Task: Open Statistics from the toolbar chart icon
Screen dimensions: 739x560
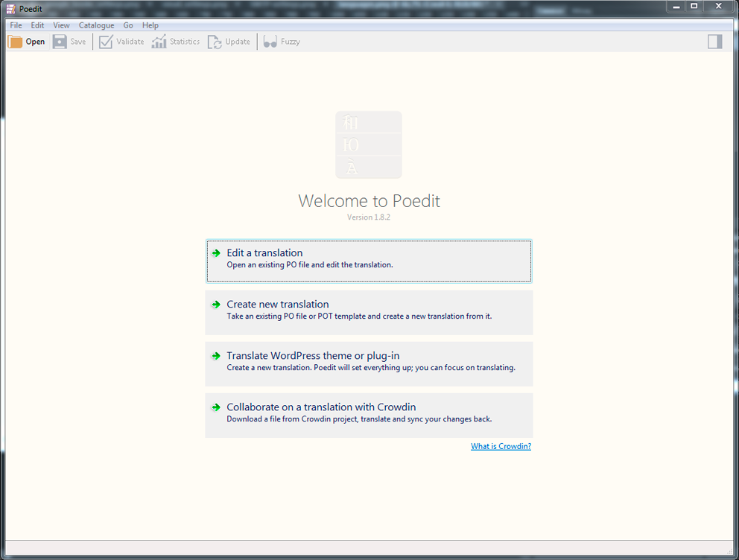Action: click(x=159, y=42)
